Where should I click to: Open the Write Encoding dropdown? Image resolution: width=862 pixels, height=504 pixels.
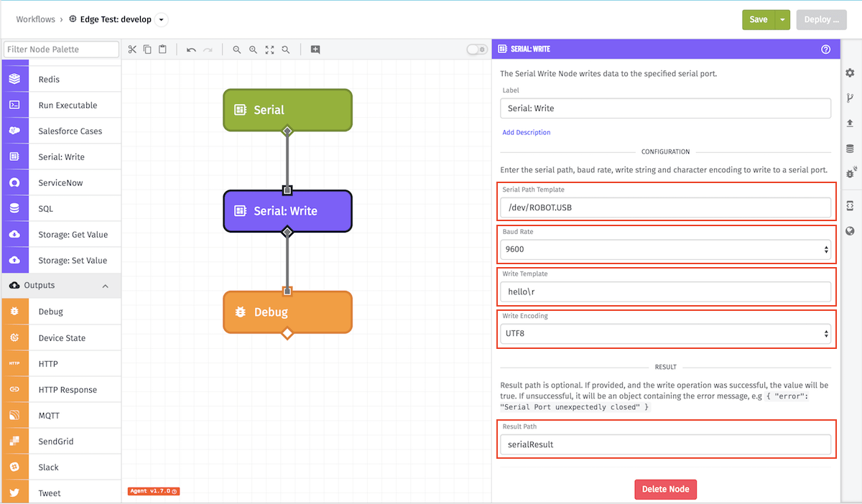coord(665,333)
